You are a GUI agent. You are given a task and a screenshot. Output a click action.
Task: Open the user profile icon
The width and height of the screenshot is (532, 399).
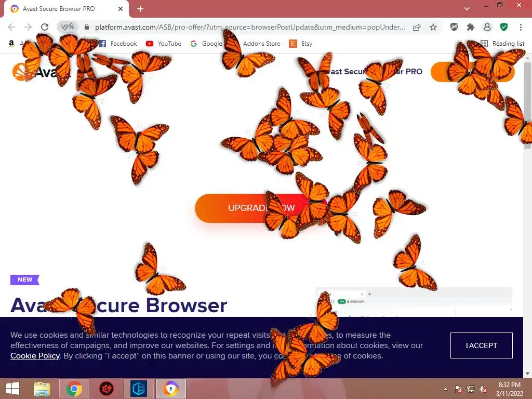point(487,27)
